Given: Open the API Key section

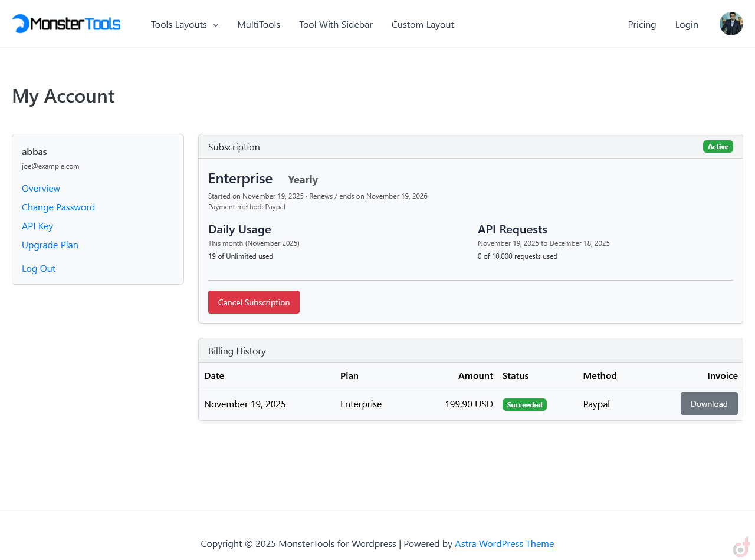Looking at the screenshot, I should pos(37,226).
